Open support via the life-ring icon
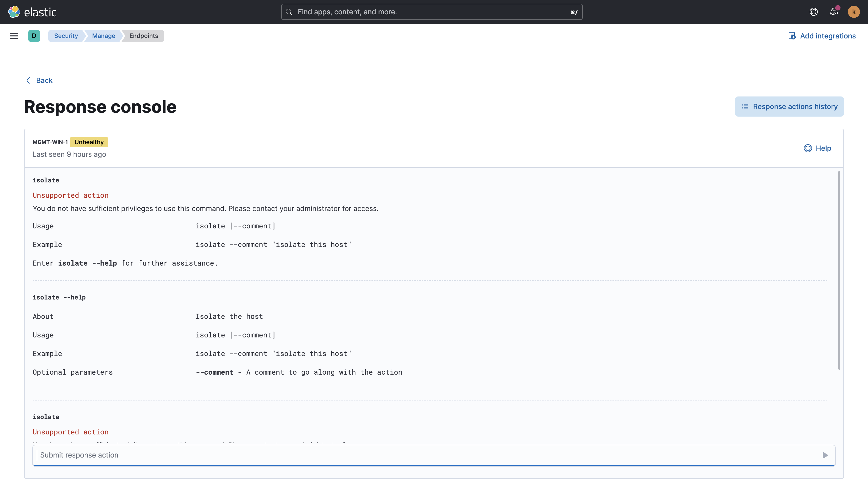Viewport: 868px width, 503px height. (x=813, y=12)
